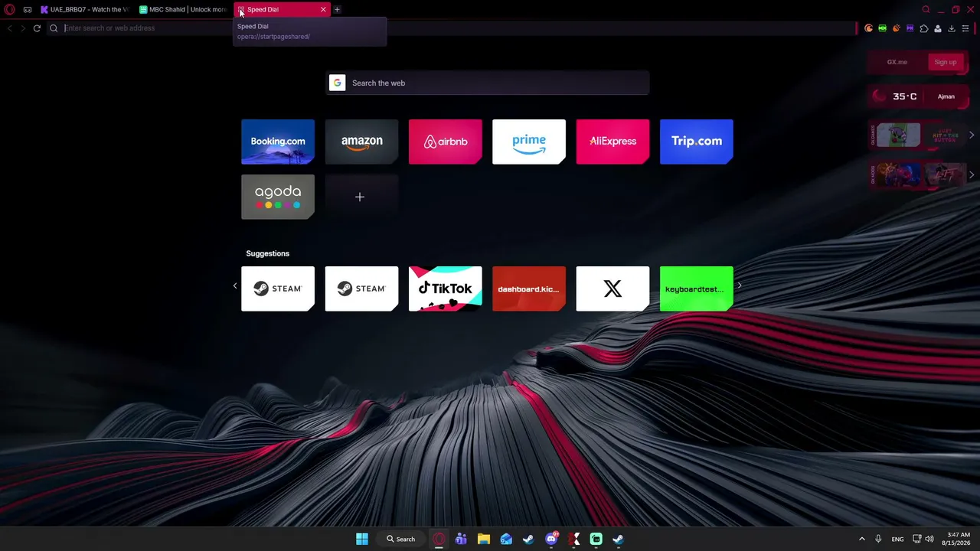Open the Amazon speed dial tile
This screenshot has width=980, height=551.
[361, 142]
